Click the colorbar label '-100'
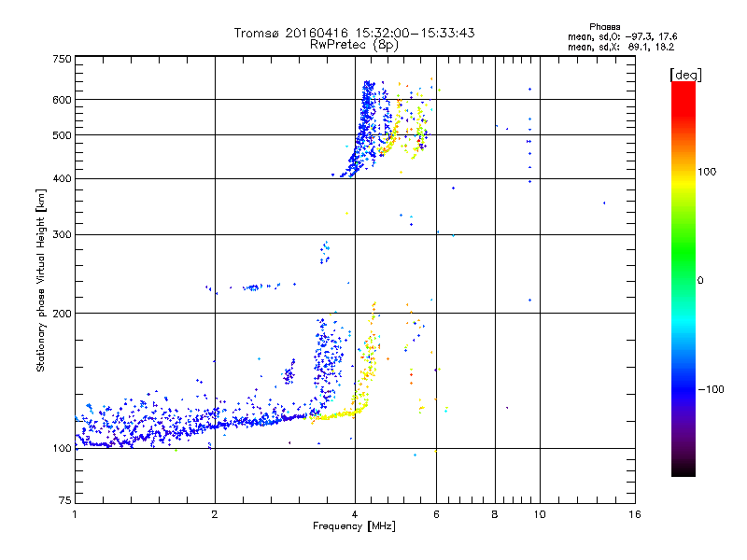This screenshot has width=747, height=560. pyautogui.click(x=711, y=389)
